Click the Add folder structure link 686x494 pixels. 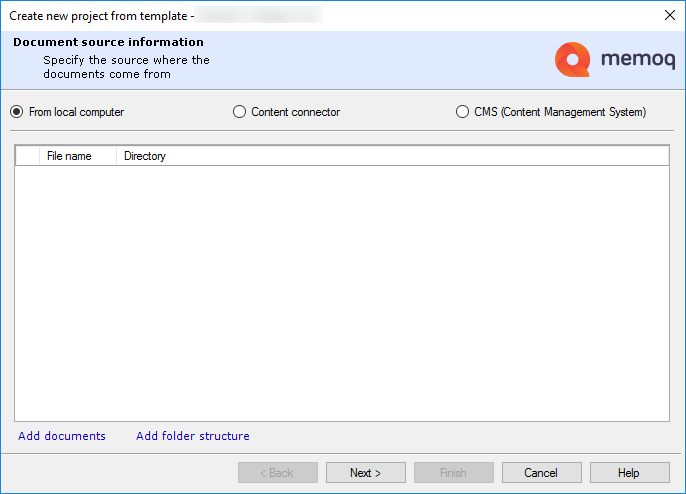193,436
